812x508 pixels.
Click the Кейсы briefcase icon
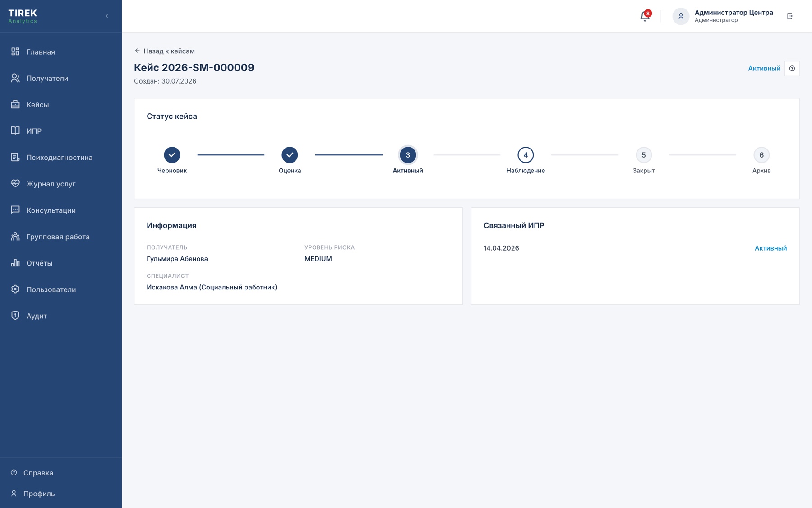[15, 104]
